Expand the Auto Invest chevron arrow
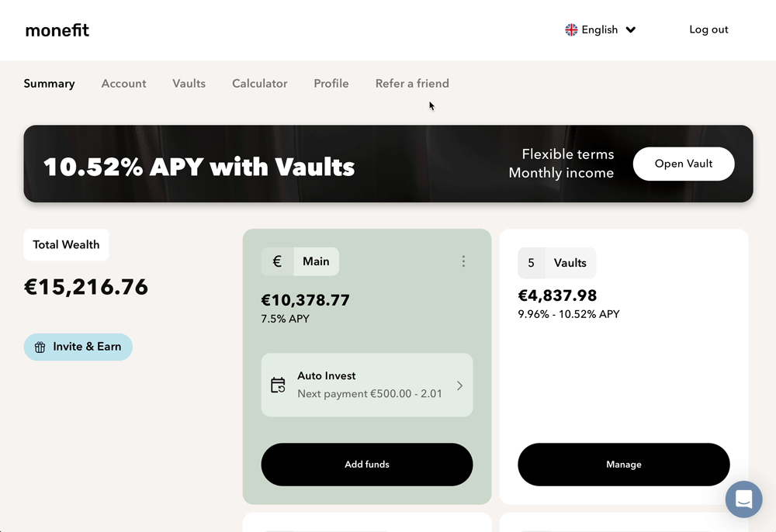 459,385
